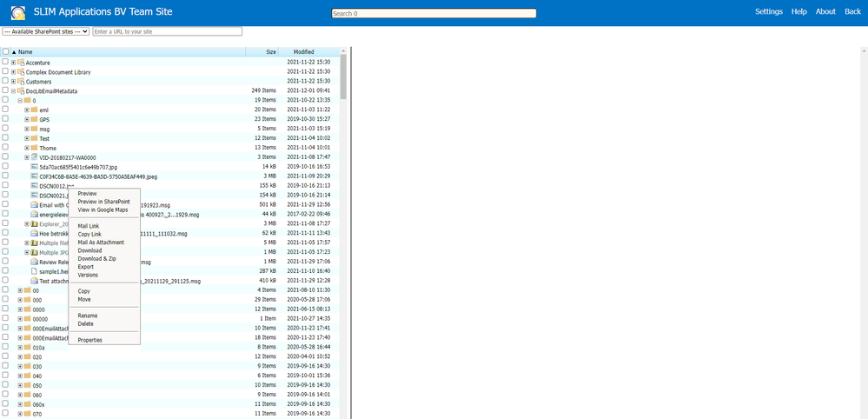Expand the 020 folder node
Screen dimensions: 868x419
(x=20, y=357)
